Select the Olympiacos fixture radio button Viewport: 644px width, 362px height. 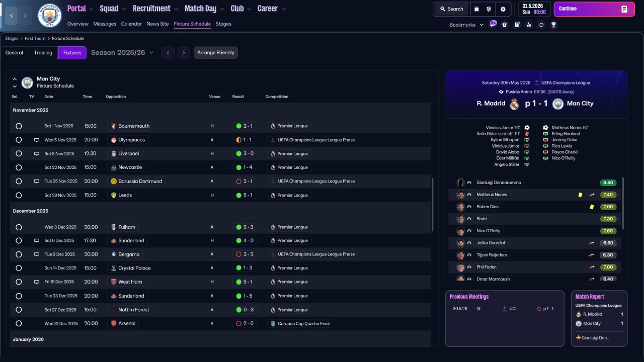tap(19, 140)
